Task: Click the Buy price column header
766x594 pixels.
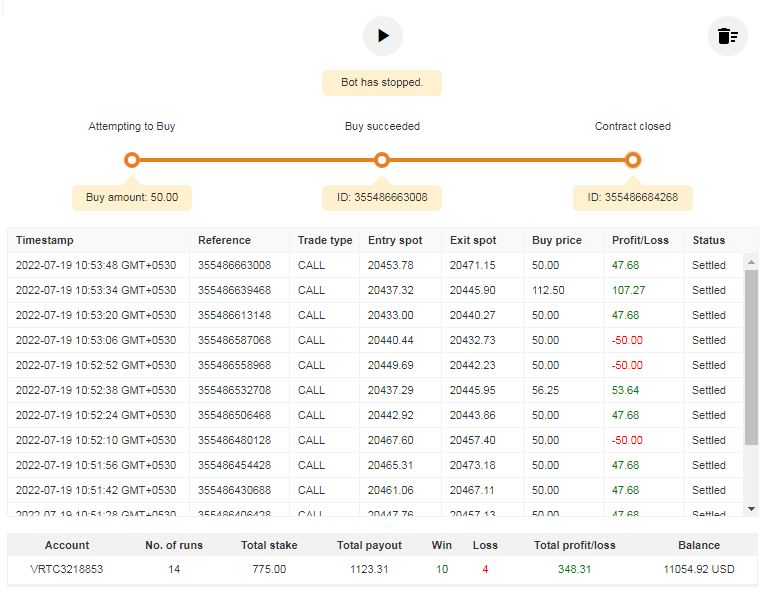Action: pos(556,240)
